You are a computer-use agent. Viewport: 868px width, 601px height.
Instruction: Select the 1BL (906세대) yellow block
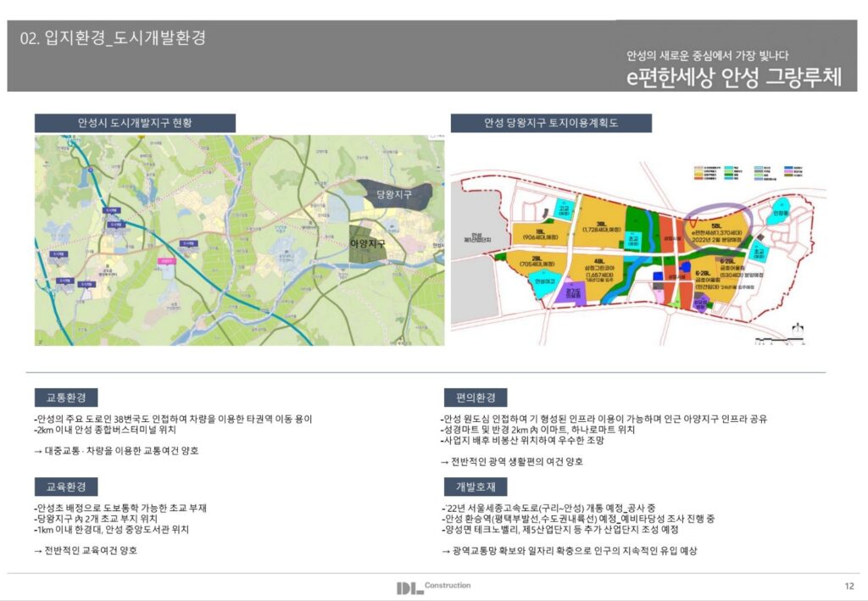[x=540, y=235]
